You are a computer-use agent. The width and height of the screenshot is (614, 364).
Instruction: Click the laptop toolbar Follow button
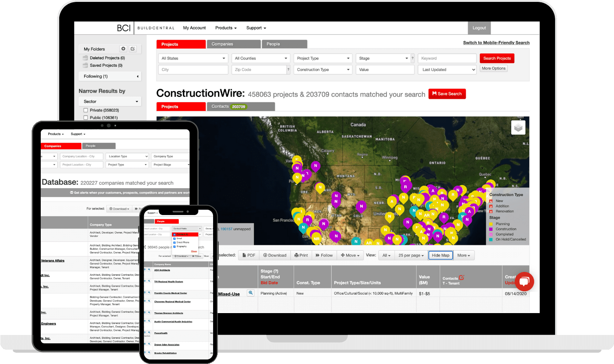(324, 255)
